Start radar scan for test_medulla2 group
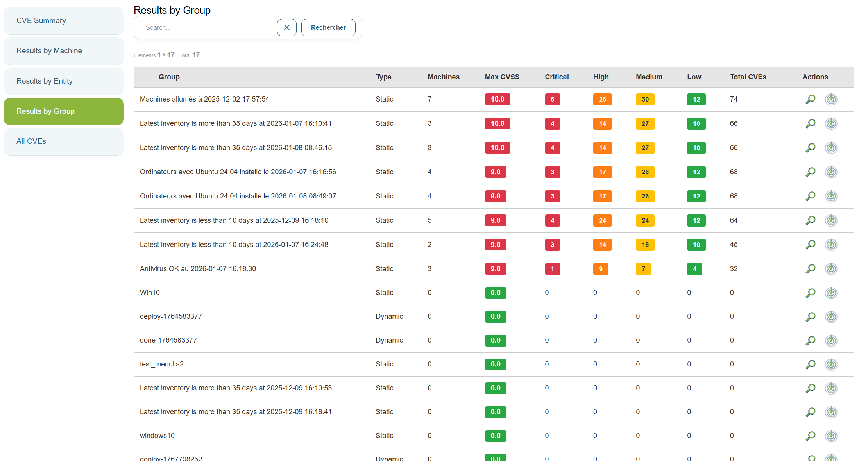 (831, 365)
